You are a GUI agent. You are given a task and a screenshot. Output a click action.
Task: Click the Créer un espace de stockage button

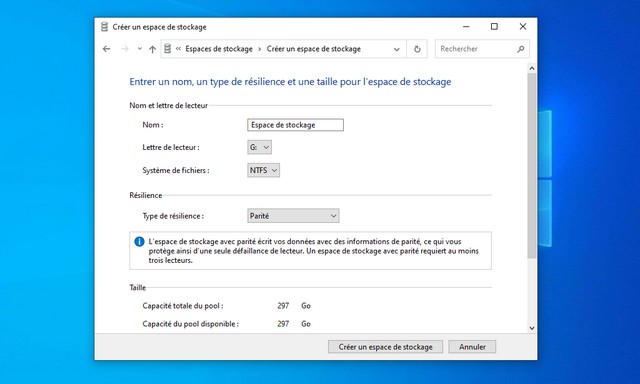pos(385,347)
